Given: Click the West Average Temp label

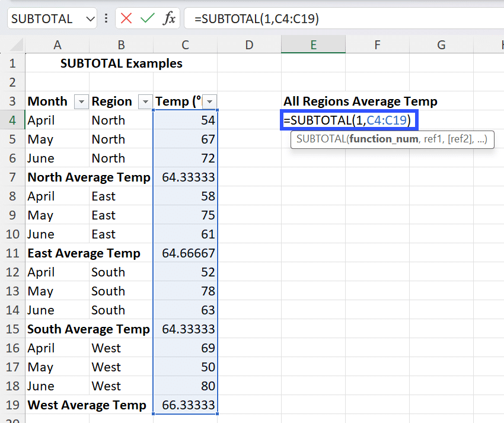Looking at the screenshot, I should coord(87,405).
